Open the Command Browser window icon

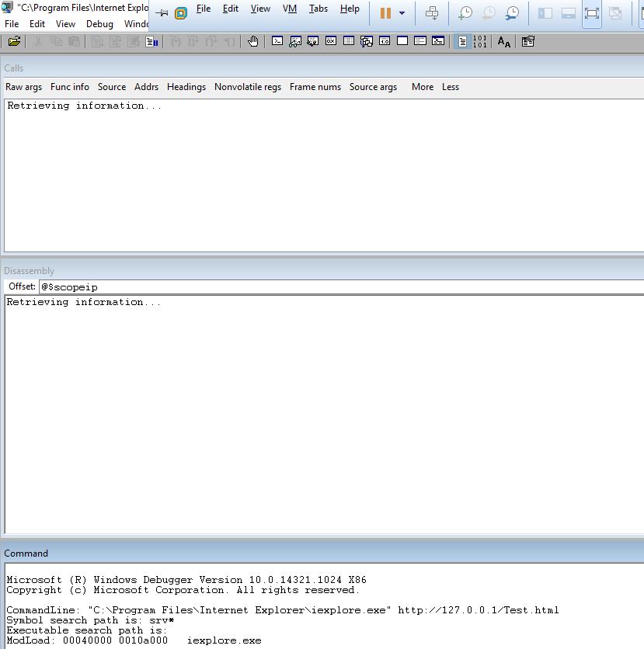tap(438, 41)
